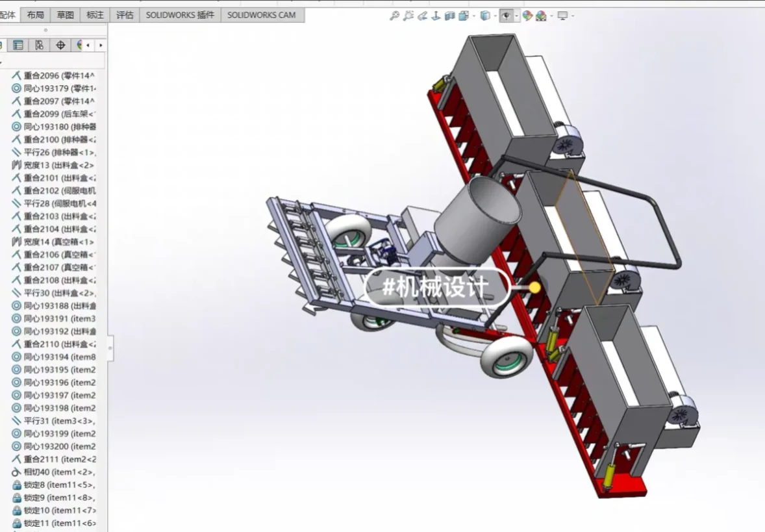Select mate 宽度13 (出料盒)
The width and height of the screenshot is (765, 532).
click(x=53, y=165)
